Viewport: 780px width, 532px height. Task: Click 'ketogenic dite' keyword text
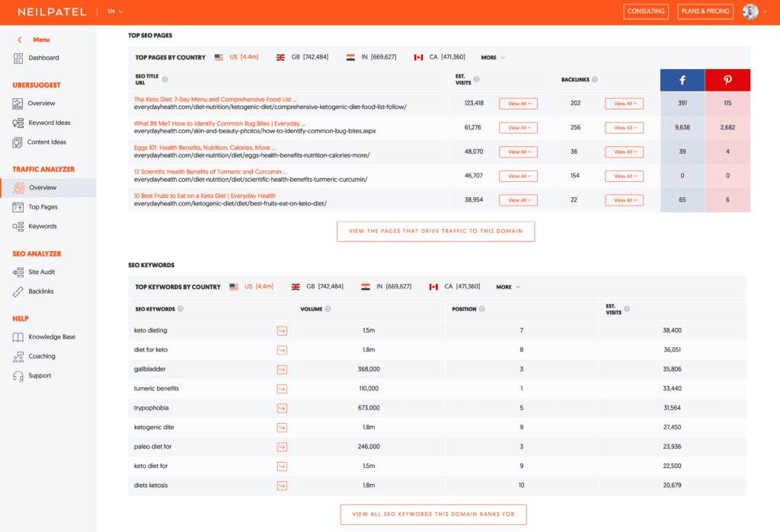[154, 428]
